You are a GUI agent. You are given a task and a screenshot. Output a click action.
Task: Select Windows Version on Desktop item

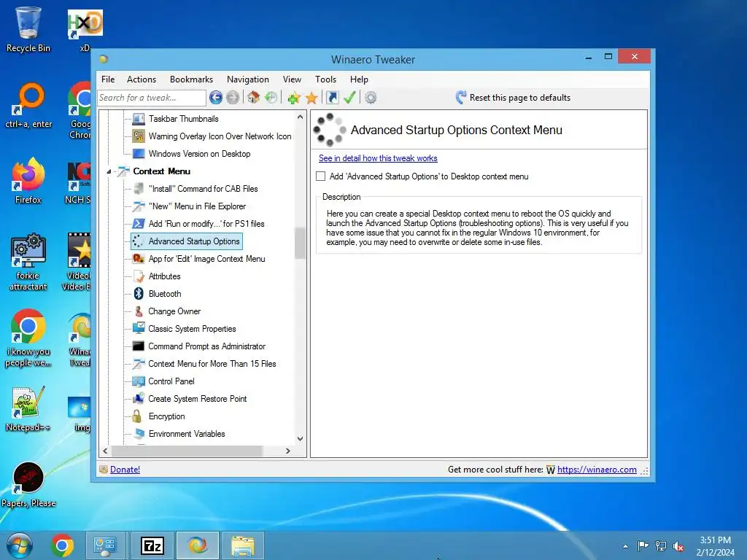tap(199, 154)
